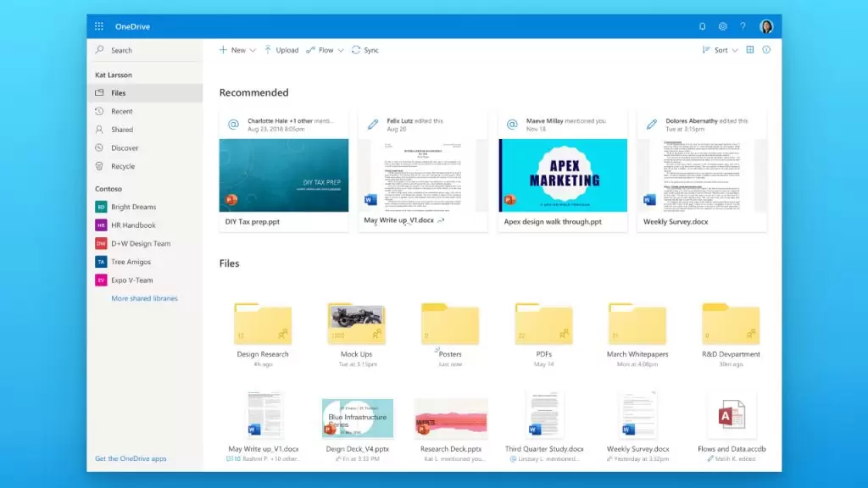The height and width of the screenshot is (488, 868).
Task: Click the Sync button label
Action: pos(371,50)
